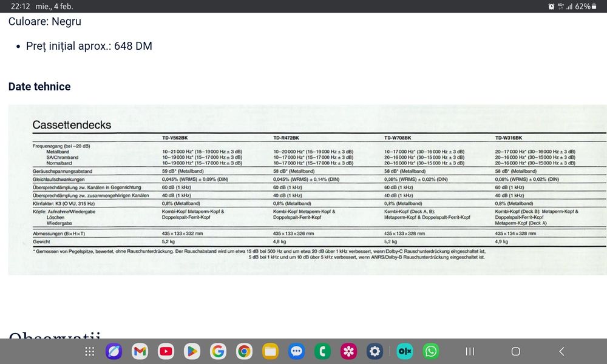607x364 pixels.
Task: Tap the '435×134×328 mm' dimension value
Action: pos(515,234)
